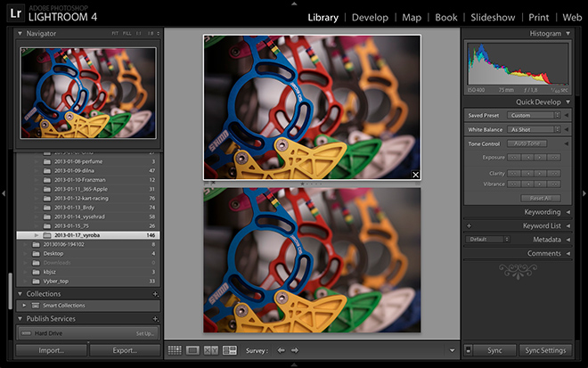
Task: Open the Book module
Action: pos(445,18)
